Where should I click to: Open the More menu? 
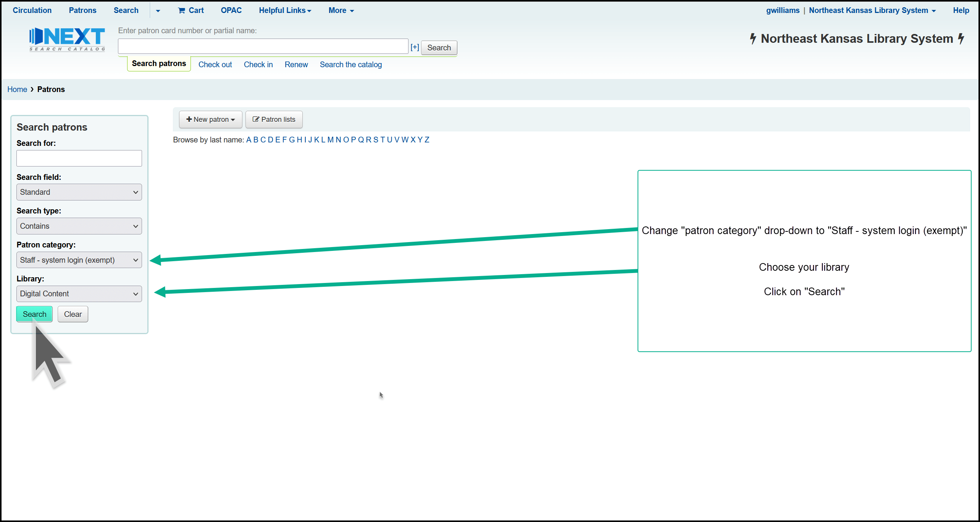341,10
